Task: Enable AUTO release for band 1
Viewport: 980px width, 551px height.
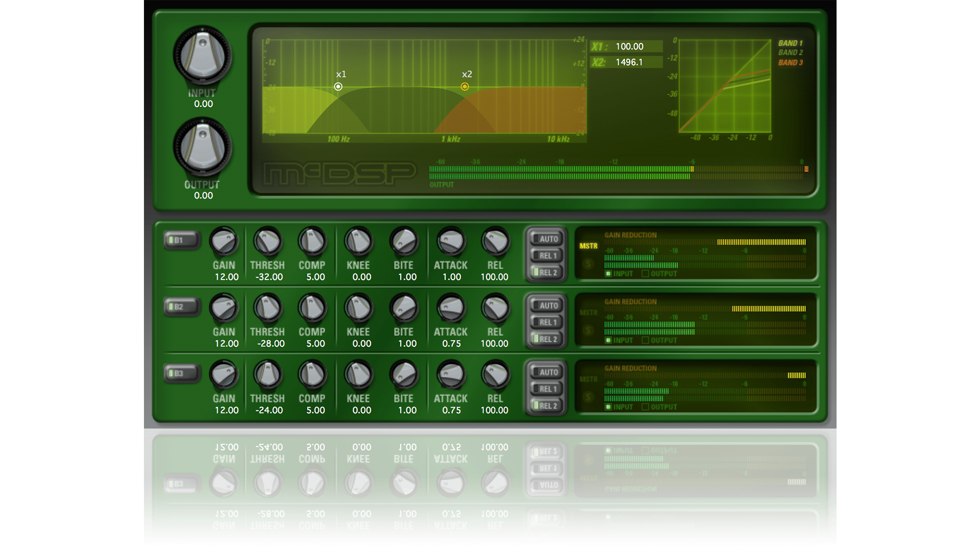Action: (546, 239)
